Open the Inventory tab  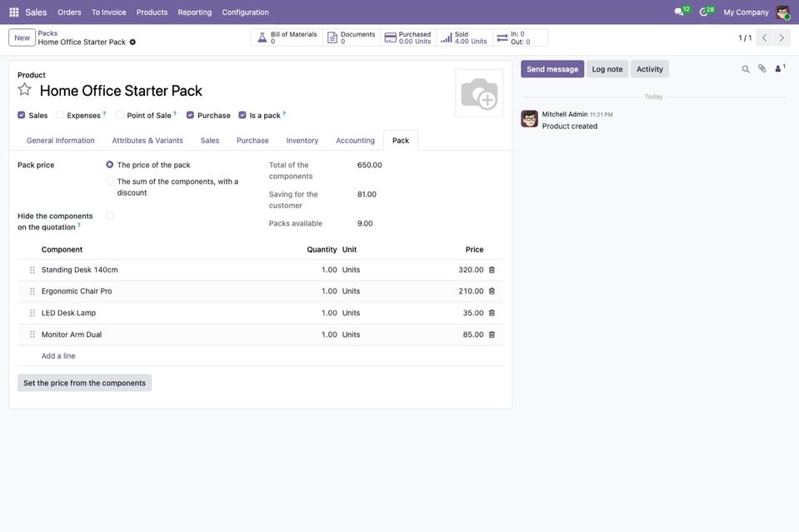pos(302,141)
